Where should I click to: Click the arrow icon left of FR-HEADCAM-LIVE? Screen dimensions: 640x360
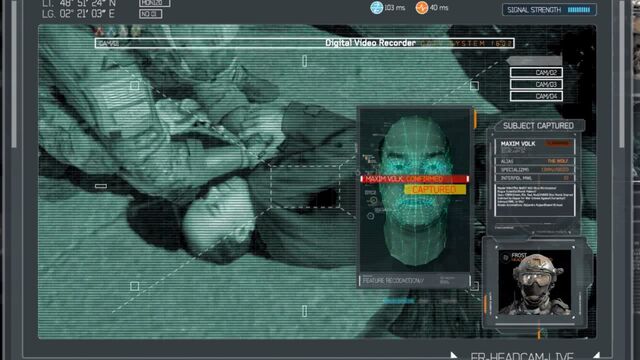(453, 356)
